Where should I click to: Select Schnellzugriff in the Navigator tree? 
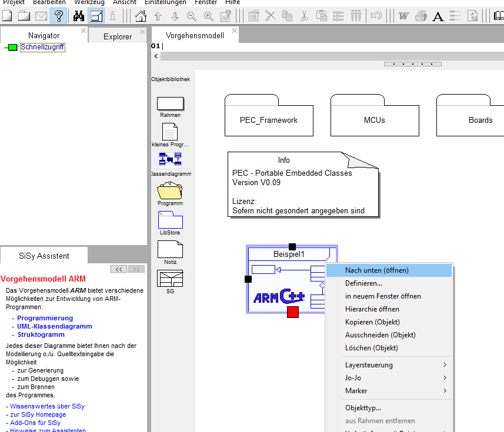pyautogui.click(x=42, y=47)
